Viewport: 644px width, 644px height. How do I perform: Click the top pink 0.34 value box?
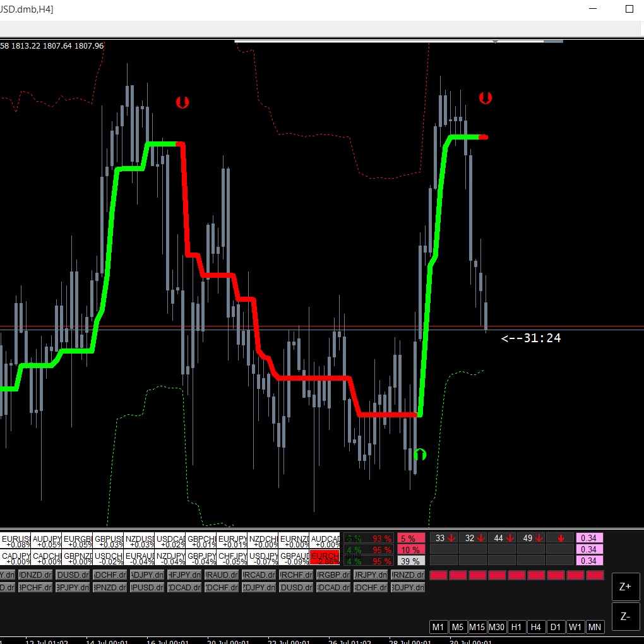pos(589,539)
